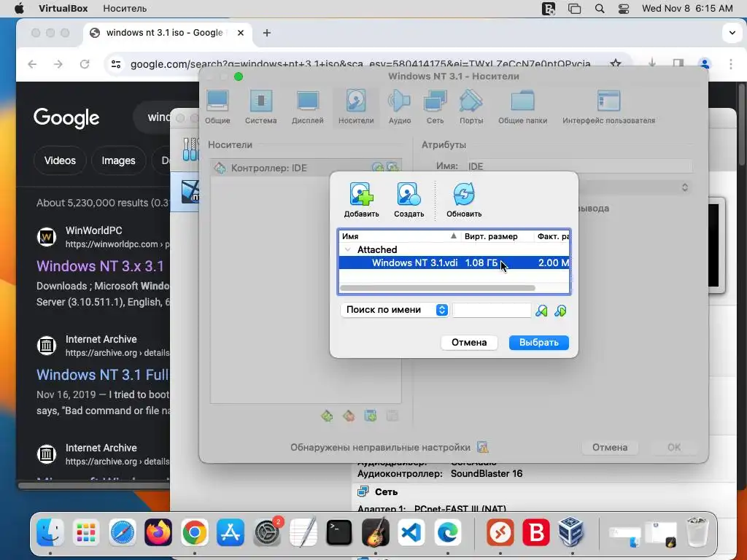This screenshot has width=747, height=560.
Task: Click add controller icon below storage tree
Action: 327,416
